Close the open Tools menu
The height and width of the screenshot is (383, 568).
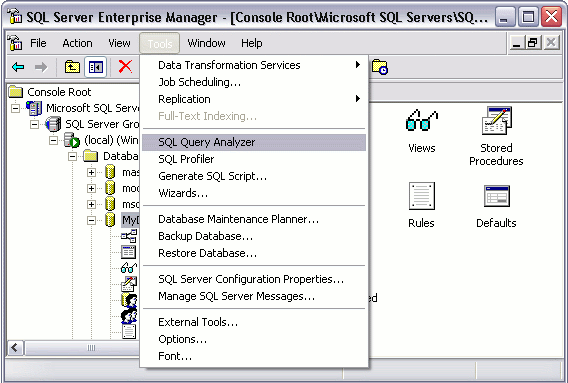pos(160,43)
